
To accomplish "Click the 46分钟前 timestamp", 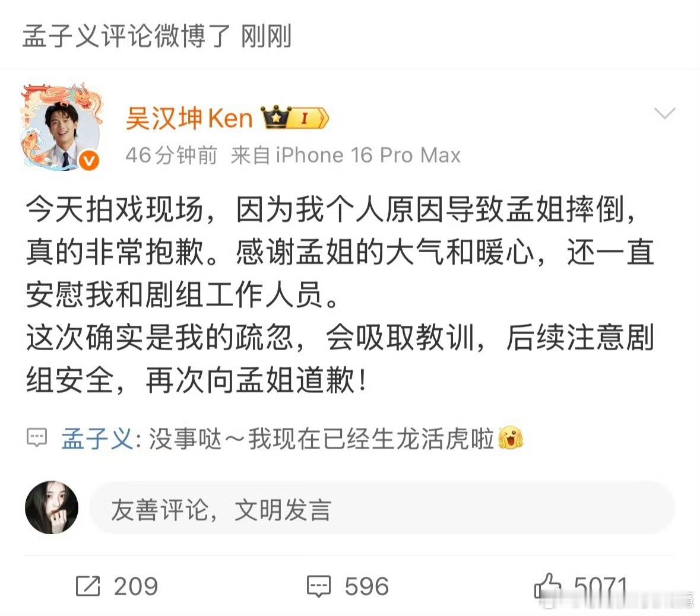I will click(x=172, y=156).
